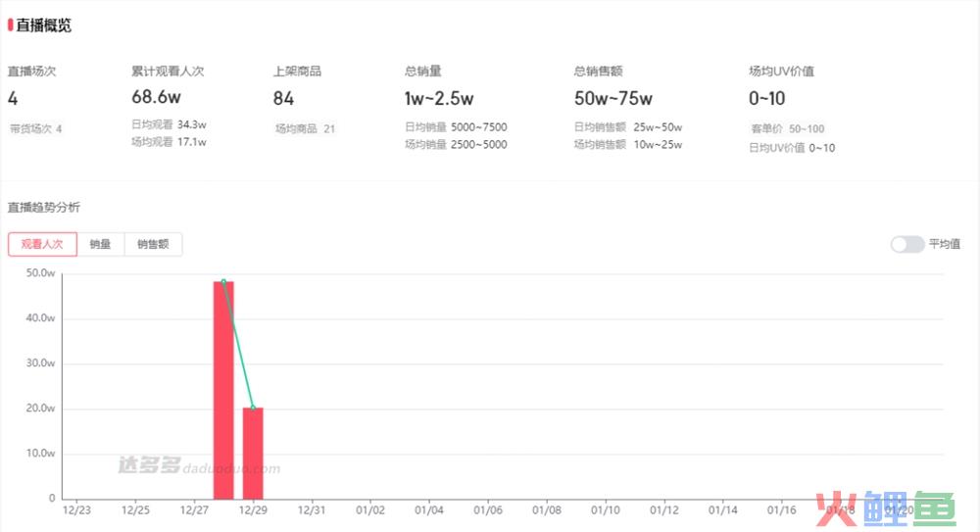Viewport: 980px width, 532px height.
Task: Click the 场均销量 2500~5000 text
Action: 456,144
